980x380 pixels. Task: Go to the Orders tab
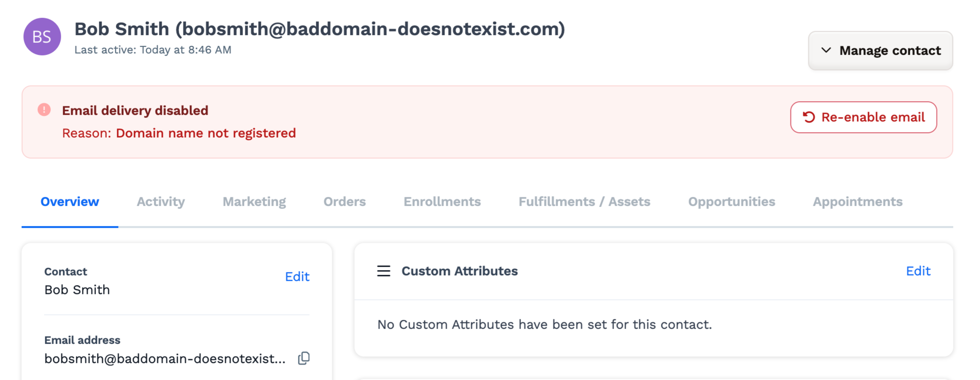coord(345,201)
